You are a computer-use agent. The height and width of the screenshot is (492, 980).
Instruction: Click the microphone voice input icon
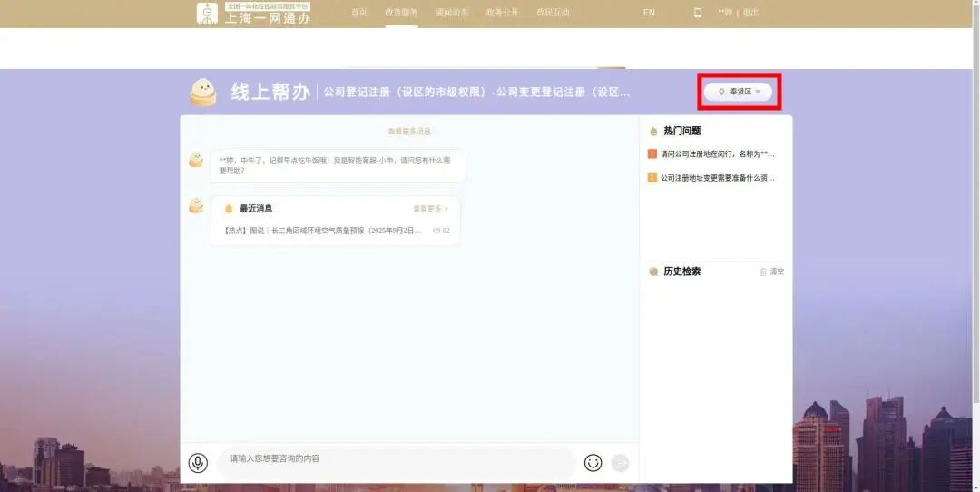[198, 463]
